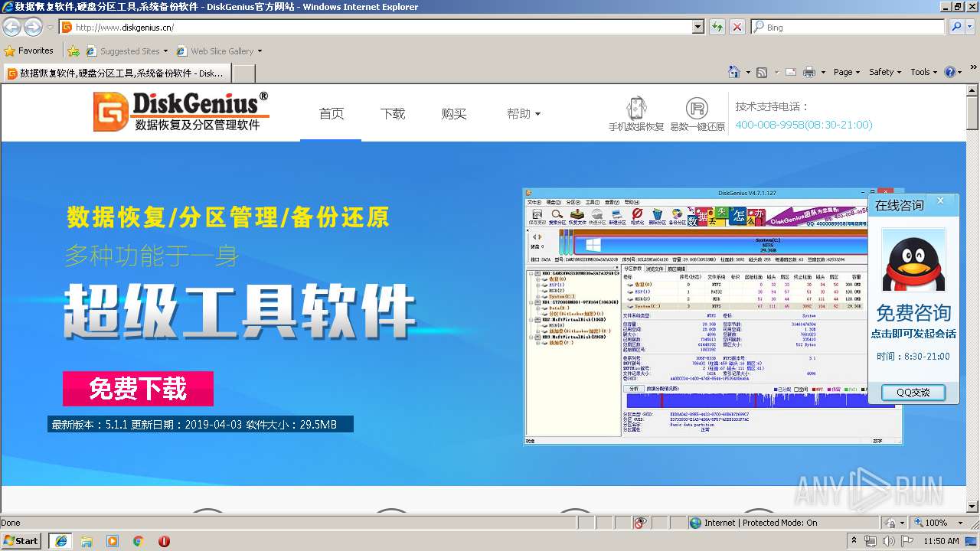This screenshot has height=551, width=980.
Task: Click the 免费下载 free download button
Action: pyautogui.click(x=138, y=389)
